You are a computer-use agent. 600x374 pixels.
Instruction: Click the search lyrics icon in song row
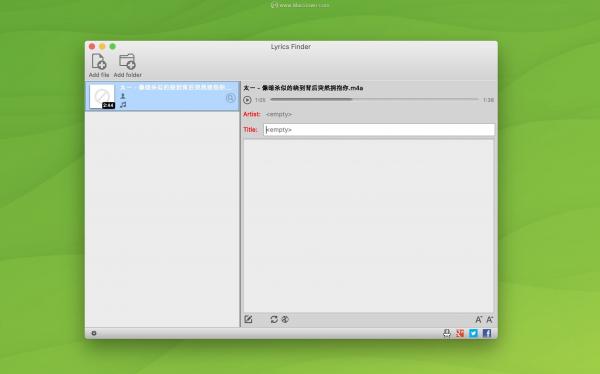pos(230,98)
